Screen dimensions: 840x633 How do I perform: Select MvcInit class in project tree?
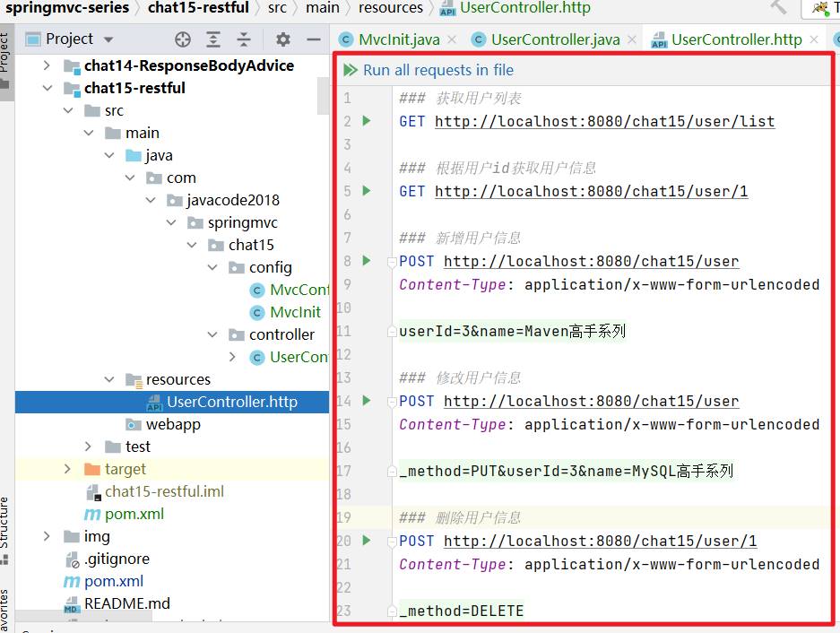click(x=286, y=312)
